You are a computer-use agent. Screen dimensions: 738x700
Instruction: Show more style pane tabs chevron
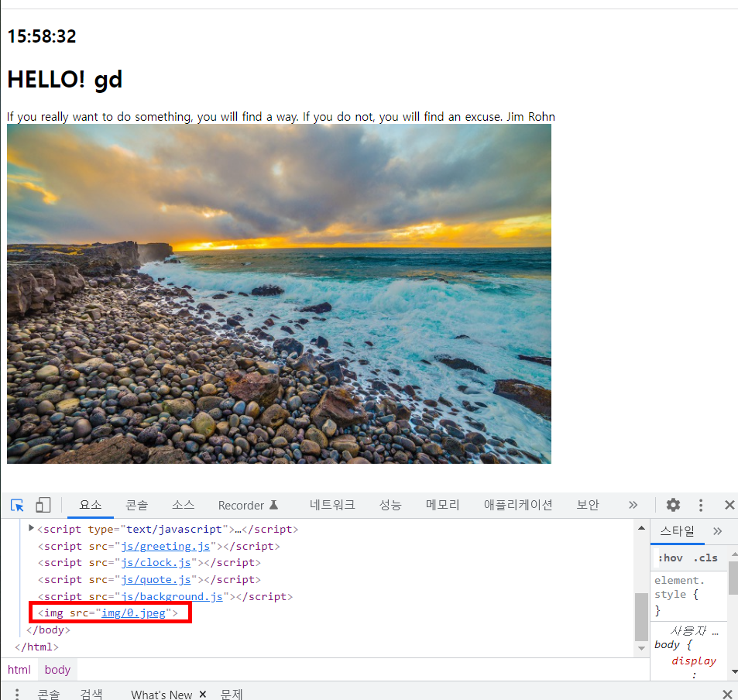(717, 531)
